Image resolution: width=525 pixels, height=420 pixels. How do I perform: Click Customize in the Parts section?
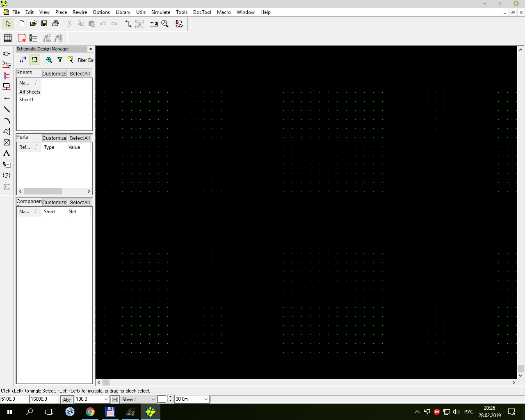[54, 138]
